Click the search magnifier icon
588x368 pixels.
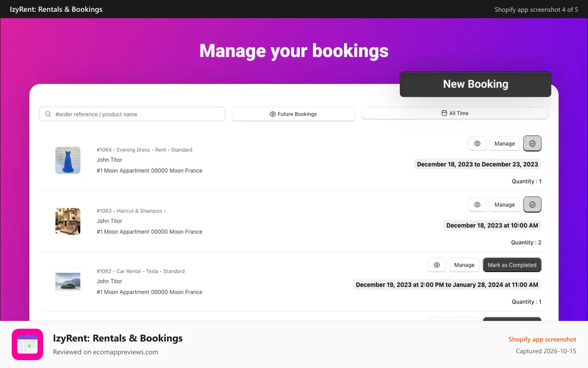click(x=48, y=114)
